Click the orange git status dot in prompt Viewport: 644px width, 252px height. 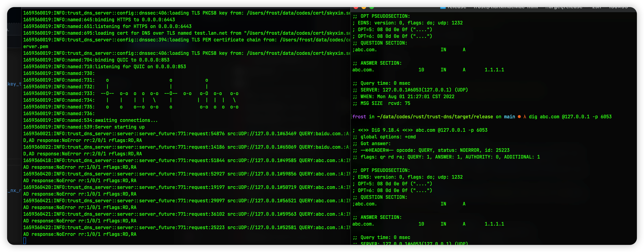tap(519, 117)
